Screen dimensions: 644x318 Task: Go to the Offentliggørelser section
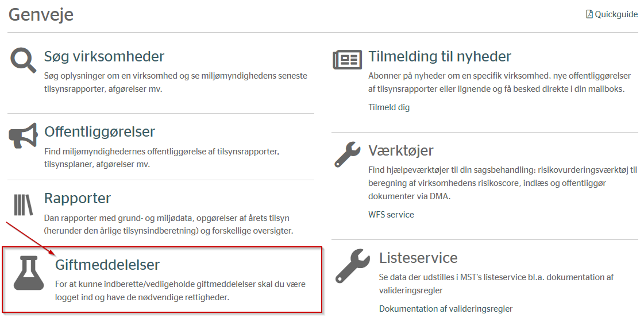(99, 131)
